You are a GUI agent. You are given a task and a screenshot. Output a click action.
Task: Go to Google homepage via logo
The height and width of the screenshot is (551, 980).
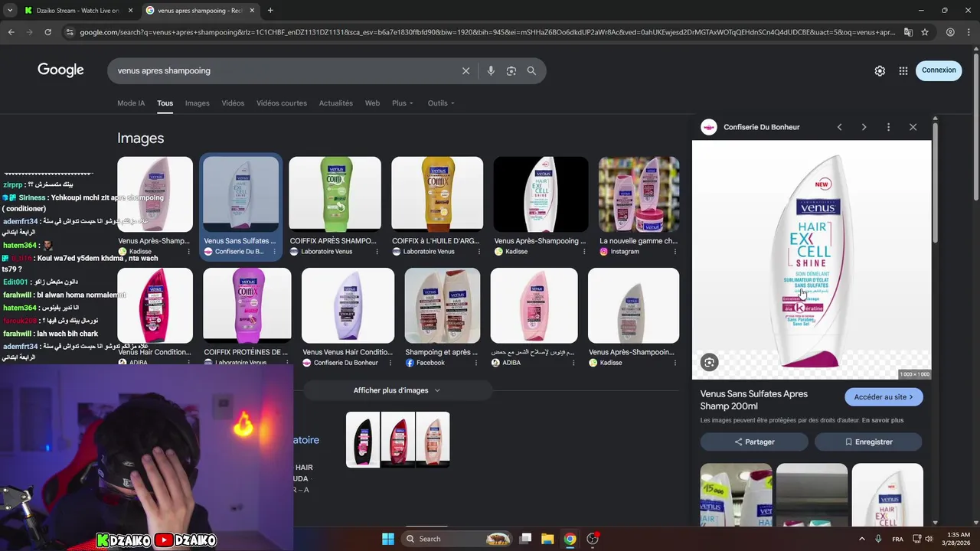(x=60, y=70)
